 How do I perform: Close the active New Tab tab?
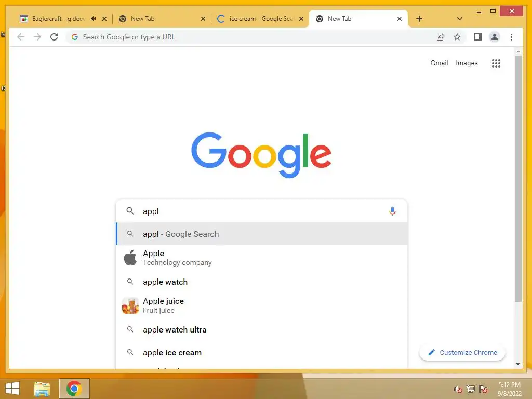400,19
